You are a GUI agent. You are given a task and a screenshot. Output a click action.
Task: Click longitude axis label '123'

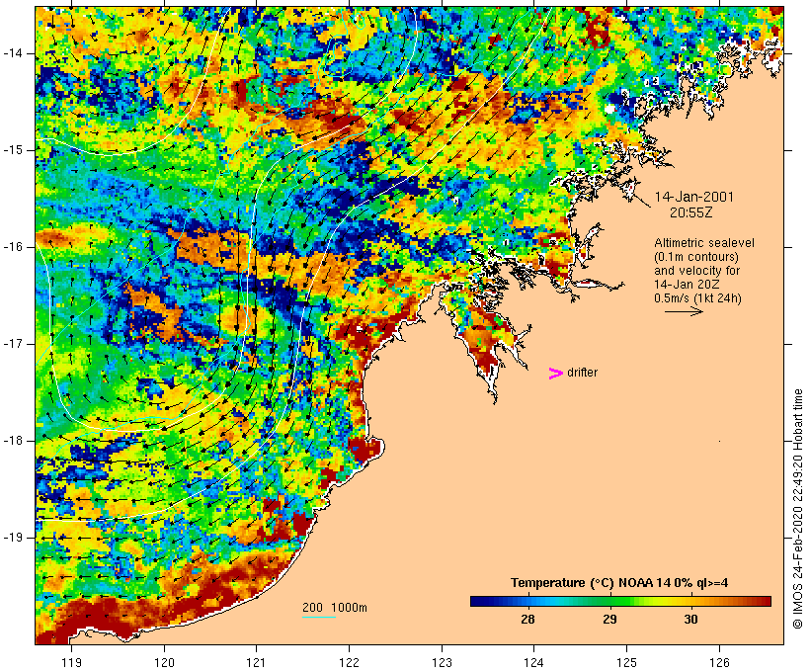tap(442, 662)
